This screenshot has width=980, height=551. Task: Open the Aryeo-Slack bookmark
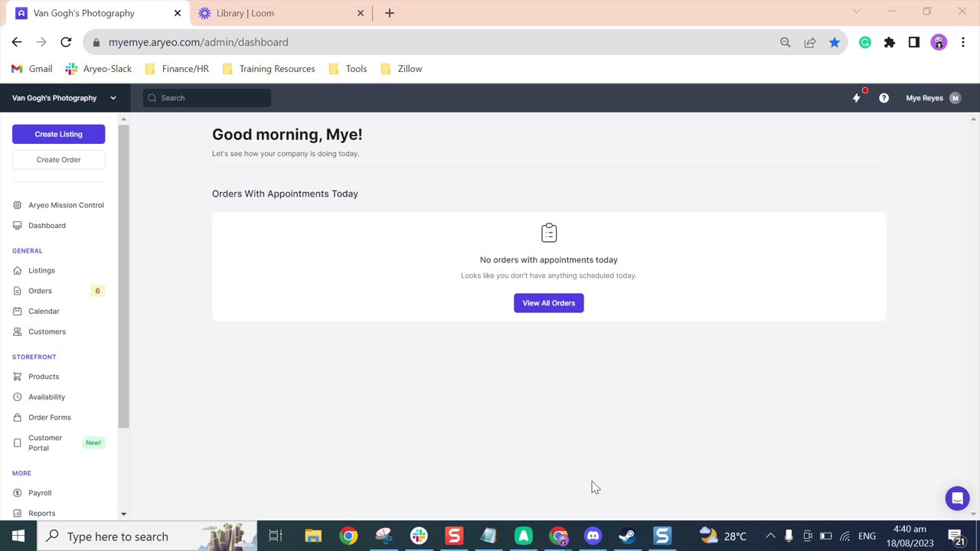[x=99, y=69]
